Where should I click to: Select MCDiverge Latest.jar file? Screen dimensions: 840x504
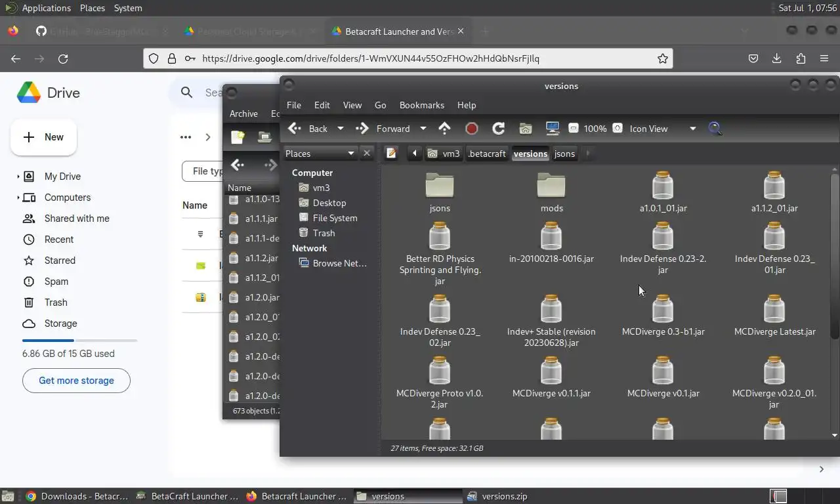tap(774, 316)
